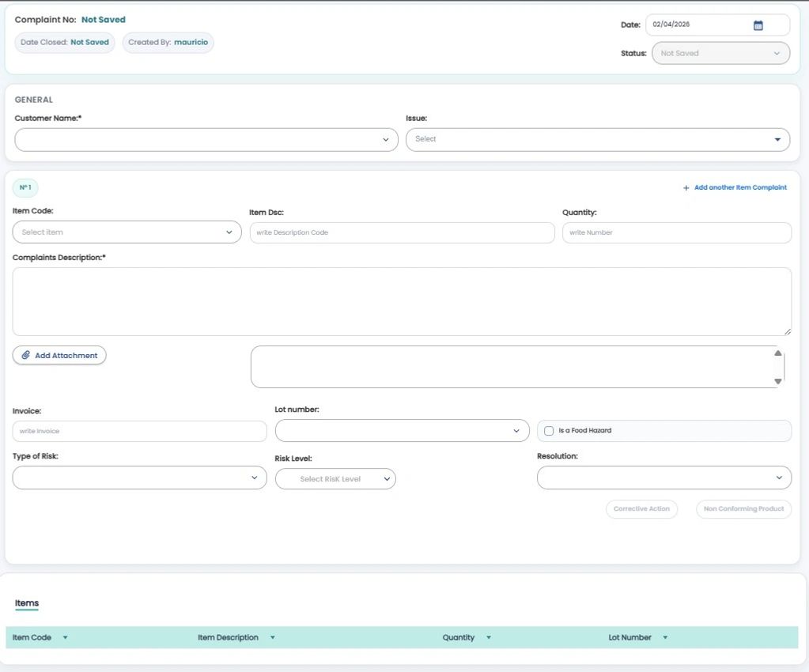
Task: Switch to the Items tab
Action: (x=27, y=603)
